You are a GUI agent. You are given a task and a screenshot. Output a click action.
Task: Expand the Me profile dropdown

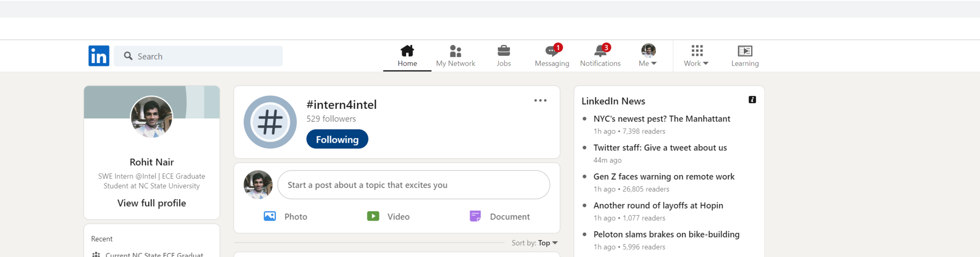648,56
